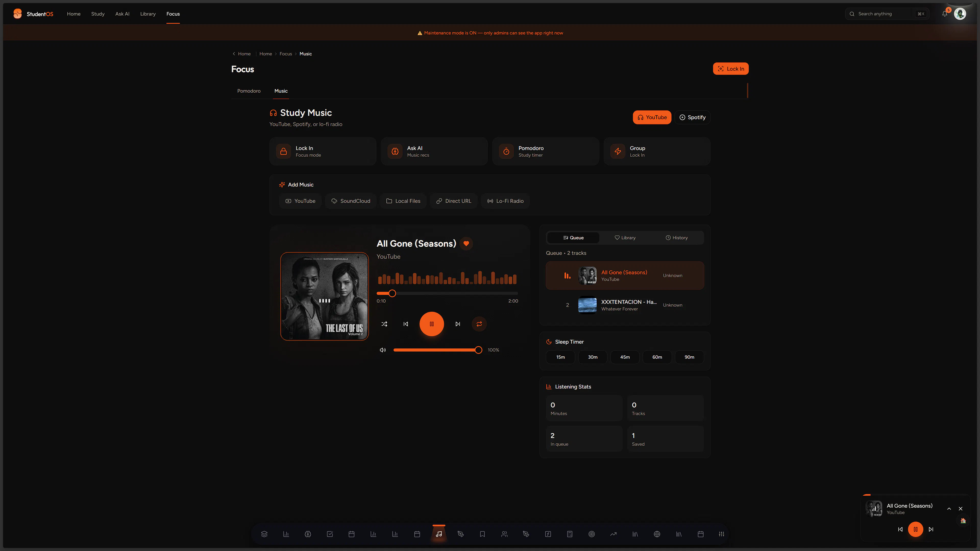Open Ask AI in top navigation
The width and height of the screenshot is (980, 551).
(x=122, y=14)
